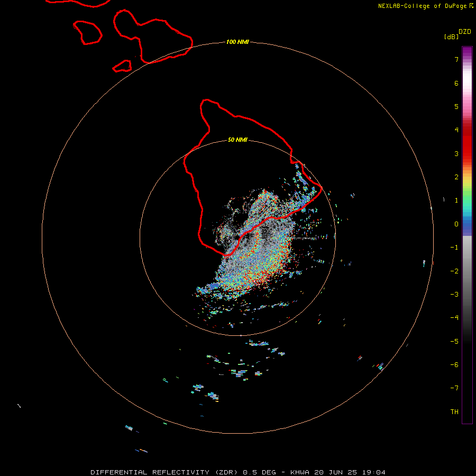Click the 0.5 DEG elevation text
Image resolution: width=476 pixels, height=476 pixels.
pyautogui.click(x=260, y=472)
